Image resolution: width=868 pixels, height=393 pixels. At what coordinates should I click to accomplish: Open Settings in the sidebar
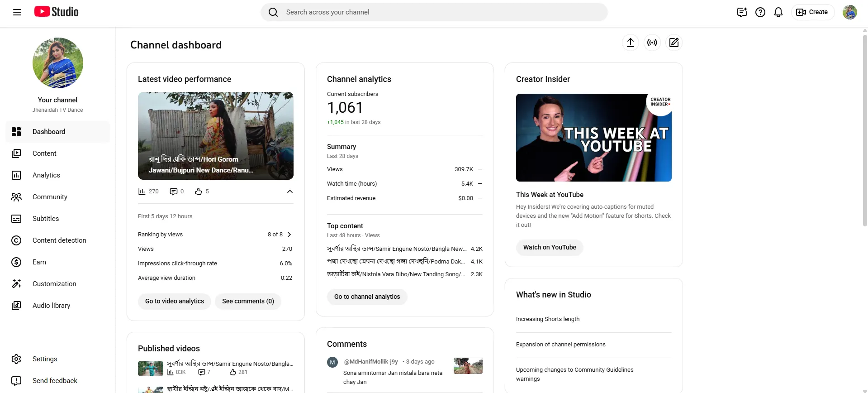point(58,359)
